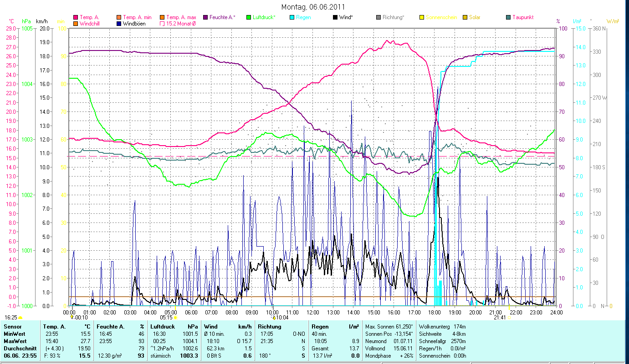This screenshot has height=364, width=629.
Task: Click the 'Richtung' column header in the table
Action: 269,327
